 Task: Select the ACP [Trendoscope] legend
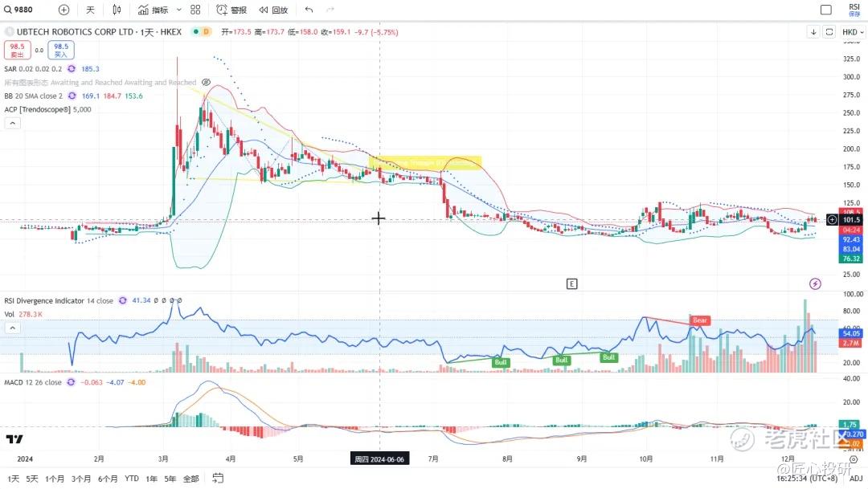pyautogui.click(x=47, y=109)
